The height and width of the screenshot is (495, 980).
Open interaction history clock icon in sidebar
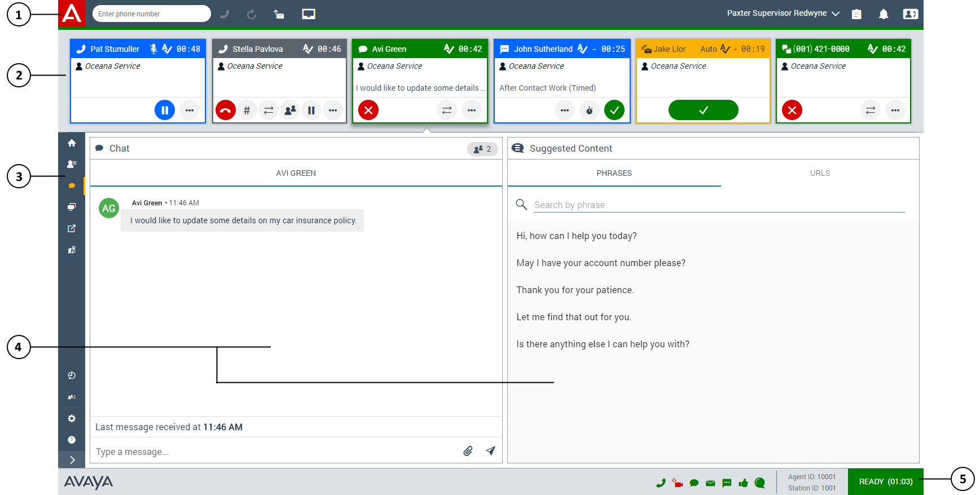72,375
